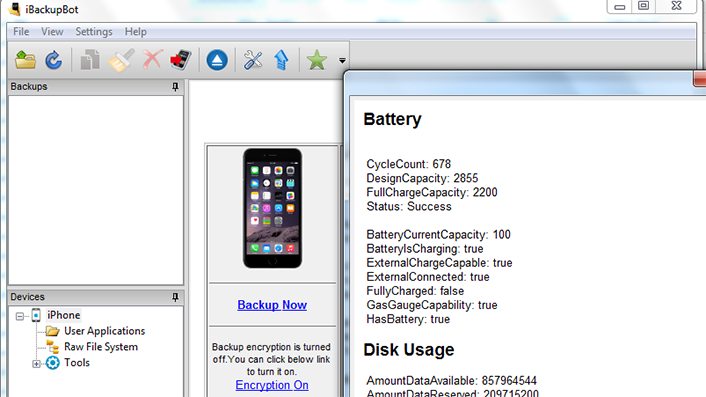This screenshot has height=397, width=706.
Task: Click the Encryption On link
Action: coord(272,385)
